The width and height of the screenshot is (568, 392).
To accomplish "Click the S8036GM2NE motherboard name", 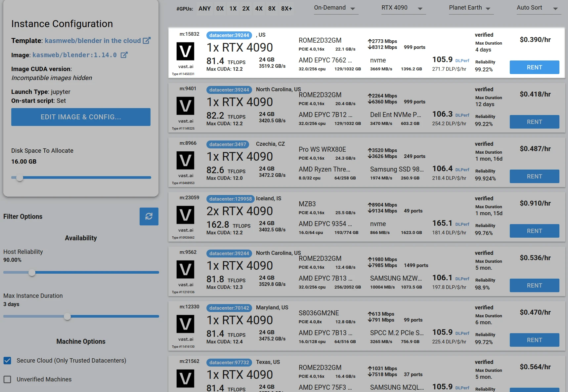I will (x=319, y=313).
